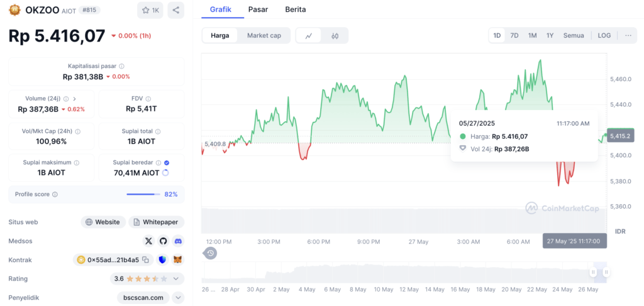Click the contract address 0×55ad...21b4a5
Viewport: 644px width, 306px height.
(113, 260)
